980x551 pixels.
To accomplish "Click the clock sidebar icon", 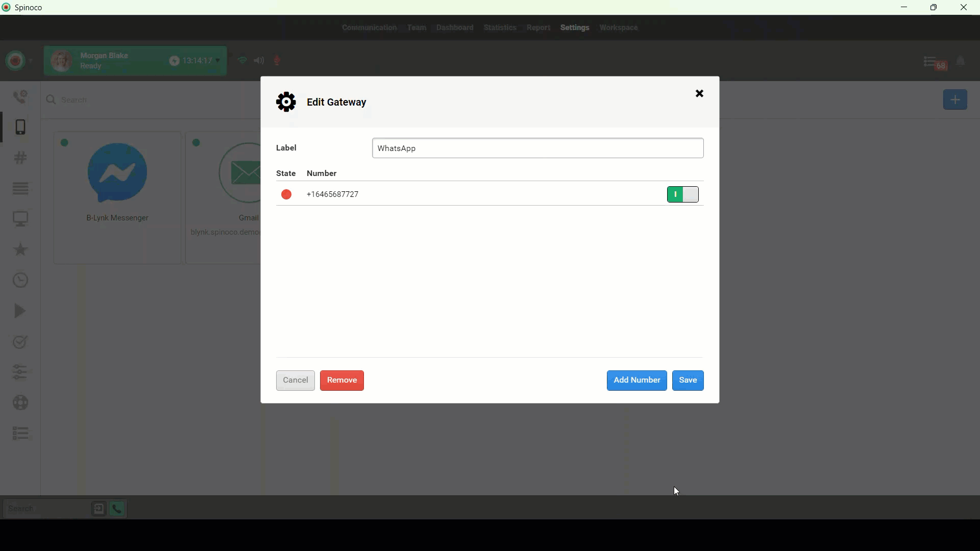I will (x=20, y=280).
